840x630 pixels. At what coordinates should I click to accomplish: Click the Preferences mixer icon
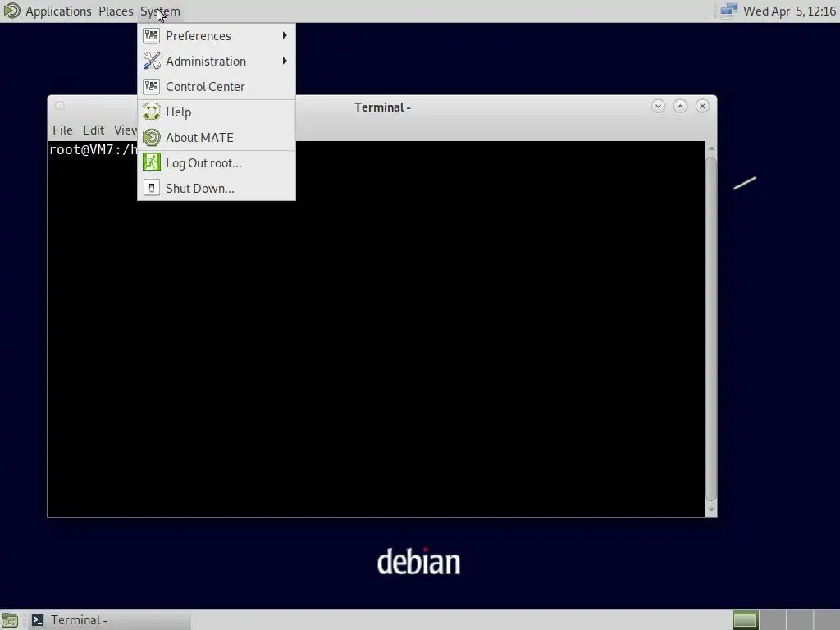pos(152,36)
